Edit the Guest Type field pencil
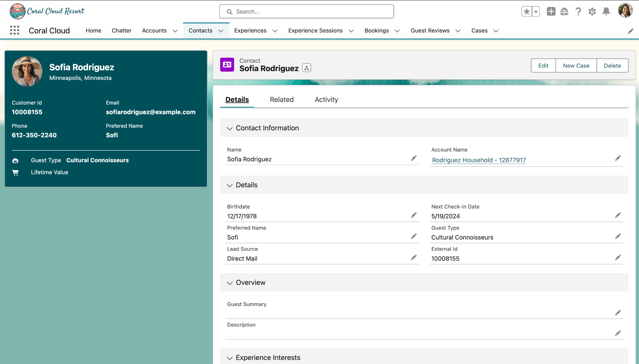Image resolution: width=639 pixels, height=364 pixels. pyautogui.click(x=618, y=236)
